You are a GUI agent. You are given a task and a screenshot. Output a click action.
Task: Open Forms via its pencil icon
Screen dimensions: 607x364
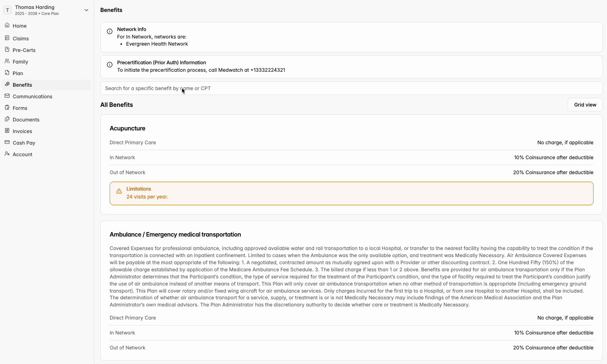point(7,108)
